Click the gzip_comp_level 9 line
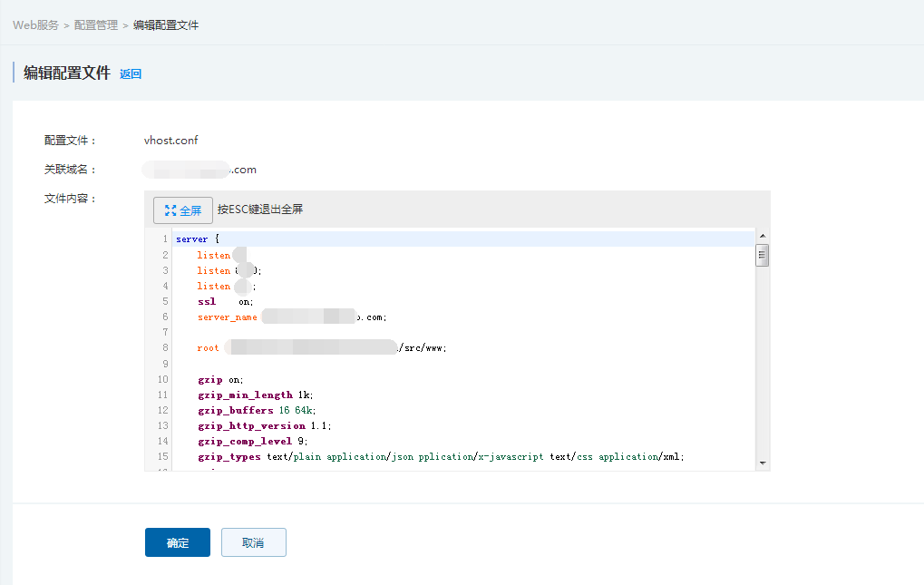This screenshot has width=924, height=585. 253,442
